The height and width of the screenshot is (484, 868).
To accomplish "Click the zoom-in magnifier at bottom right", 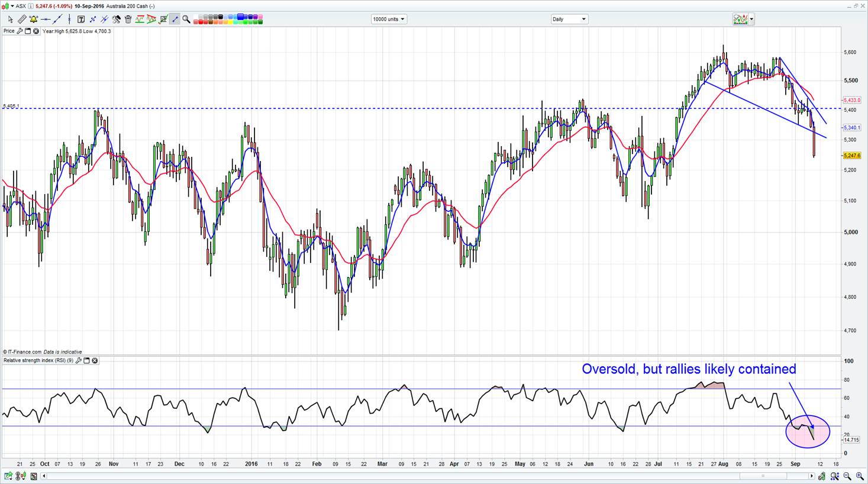I will coord(860,476).
